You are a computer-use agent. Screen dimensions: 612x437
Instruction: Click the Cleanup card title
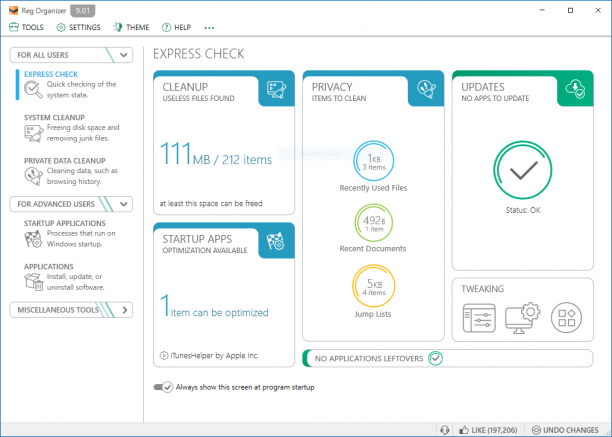185,87
